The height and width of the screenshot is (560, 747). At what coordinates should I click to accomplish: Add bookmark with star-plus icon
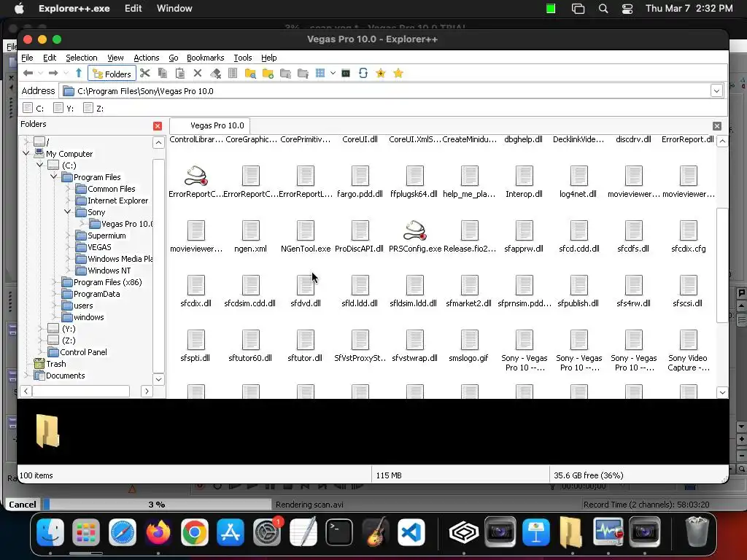(381, 74)
